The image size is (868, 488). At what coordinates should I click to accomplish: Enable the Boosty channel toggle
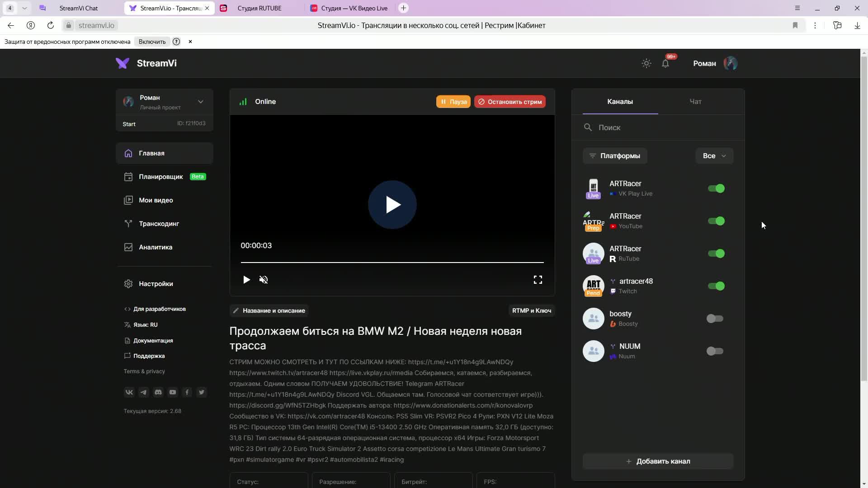click(715, 319)
